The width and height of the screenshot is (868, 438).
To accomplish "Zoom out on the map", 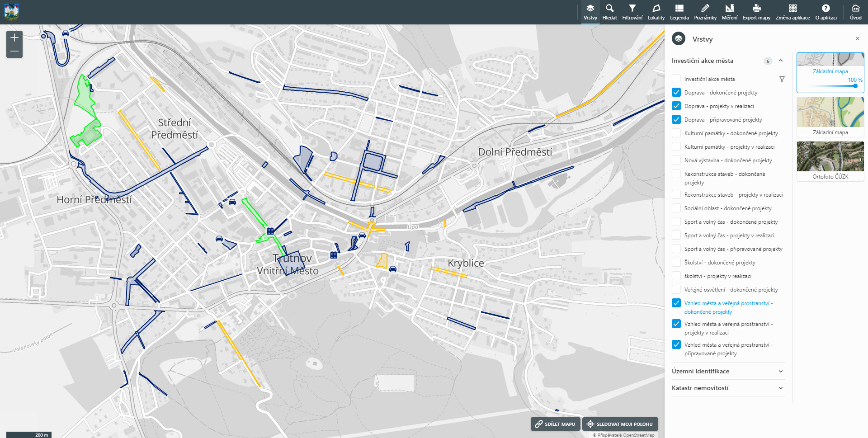I will [14, 51].
